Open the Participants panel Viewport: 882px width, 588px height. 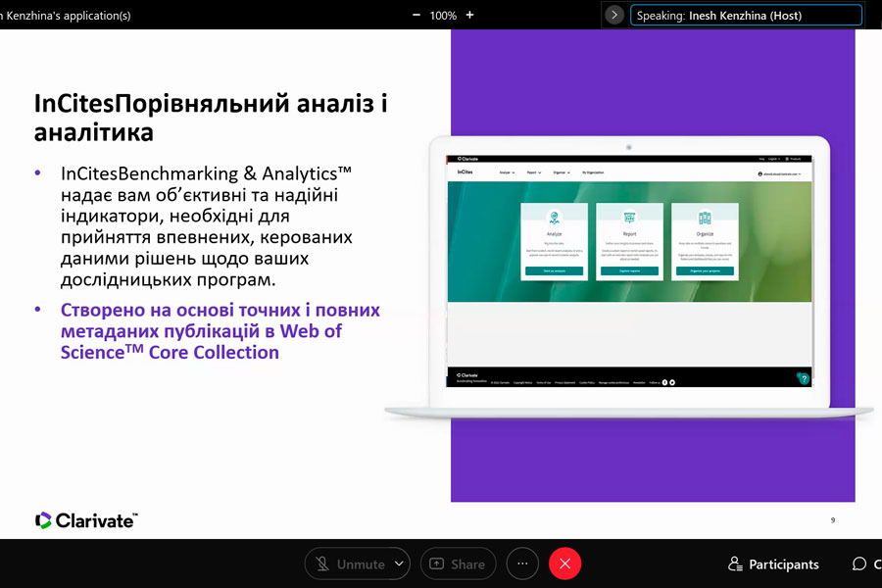(773, 563)
